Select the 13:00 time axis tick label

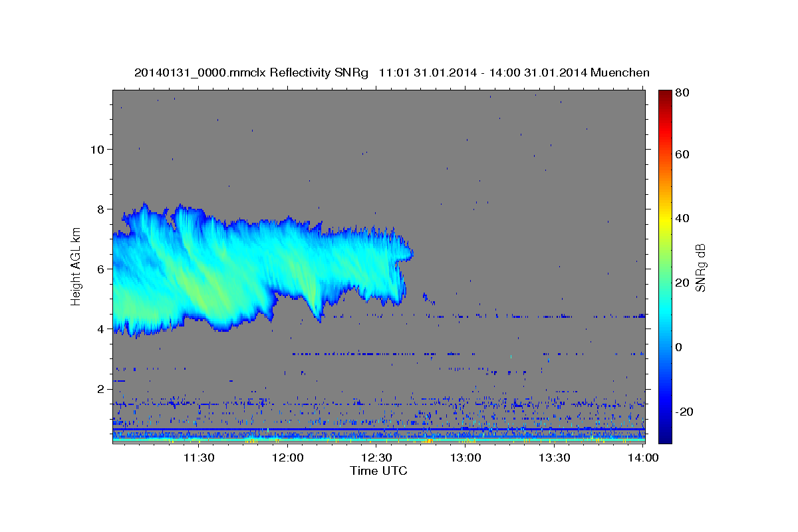(465, 458)
